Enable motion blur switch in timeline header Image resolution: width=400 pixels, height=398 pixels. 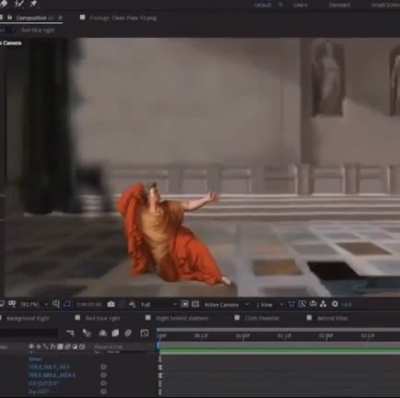[x=128, y=333]
